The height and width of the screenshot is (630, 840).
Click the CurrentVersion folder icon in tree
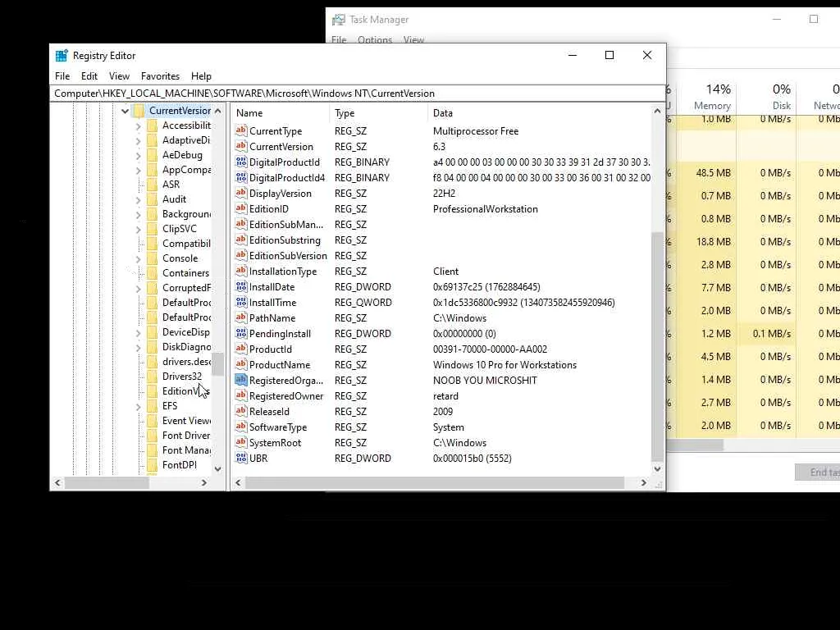139,111
